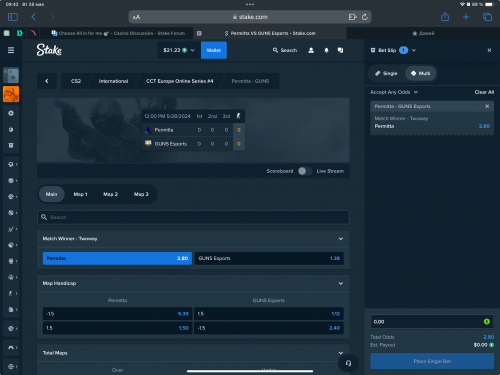Toggle Permitta 2.80 match winner odds
The image size is (500, 375).
pos(117,258)
